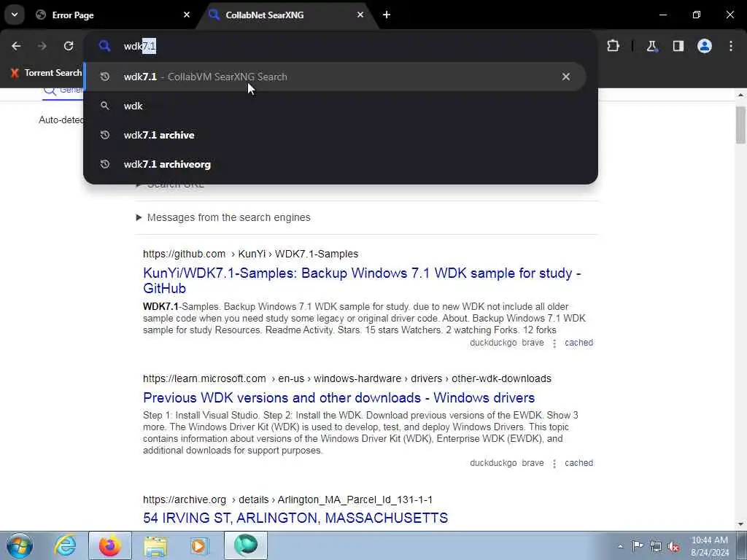Click history icon beside wdk7.1 archive

coord(105,135)
